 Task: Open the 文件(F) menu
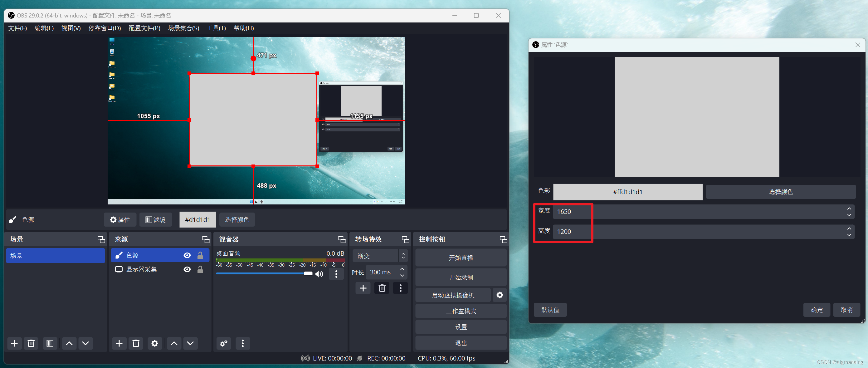point(17,28)
